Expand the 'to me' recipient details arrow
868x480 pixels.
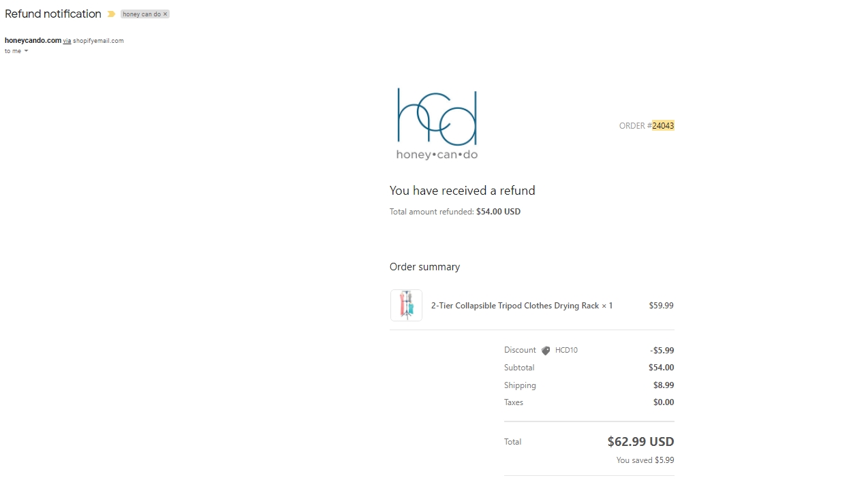[x=26, y=51]
